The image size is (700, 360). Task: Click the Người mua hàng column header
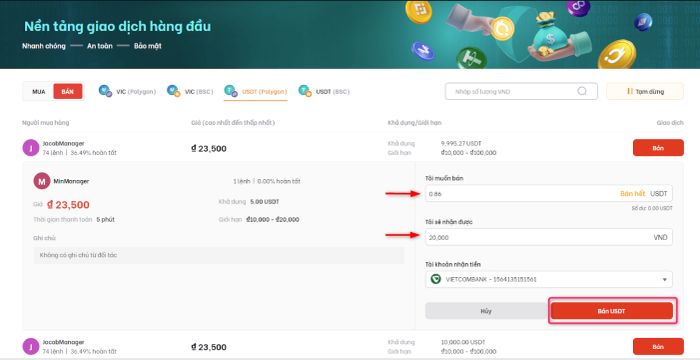pos(46,122)
